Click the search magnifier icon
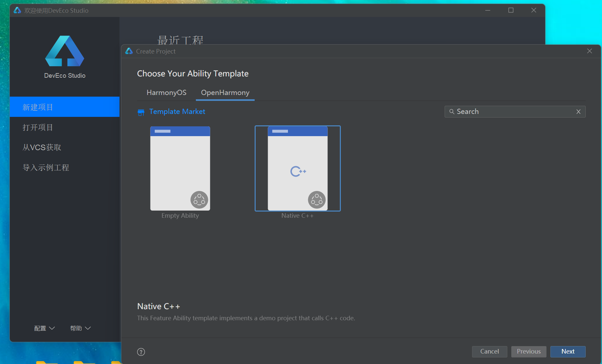This screenshot has width=602, height=364. pyautogui.click(x=452, y=112)
